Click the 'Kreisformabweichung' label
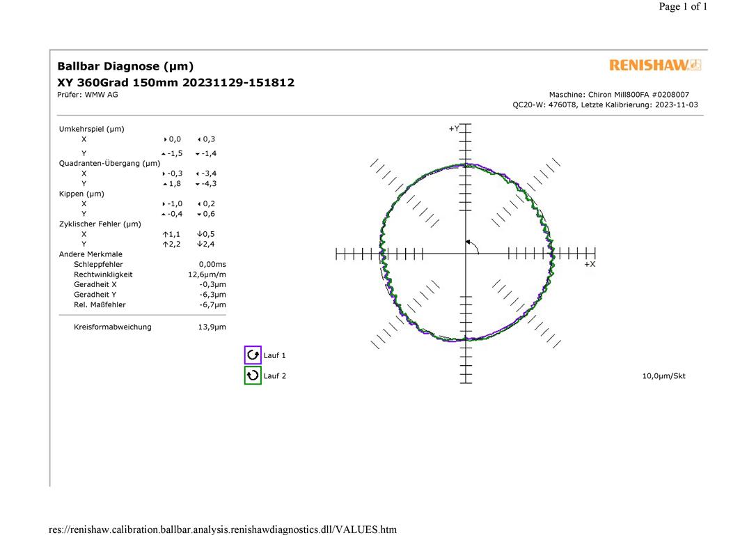 [x=112, y=327]
